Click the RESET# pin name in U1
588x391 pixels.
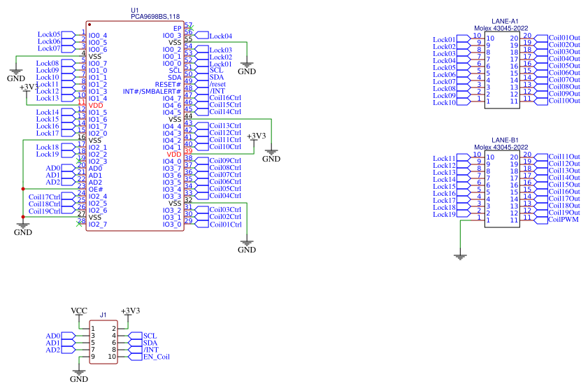[168, 85]
